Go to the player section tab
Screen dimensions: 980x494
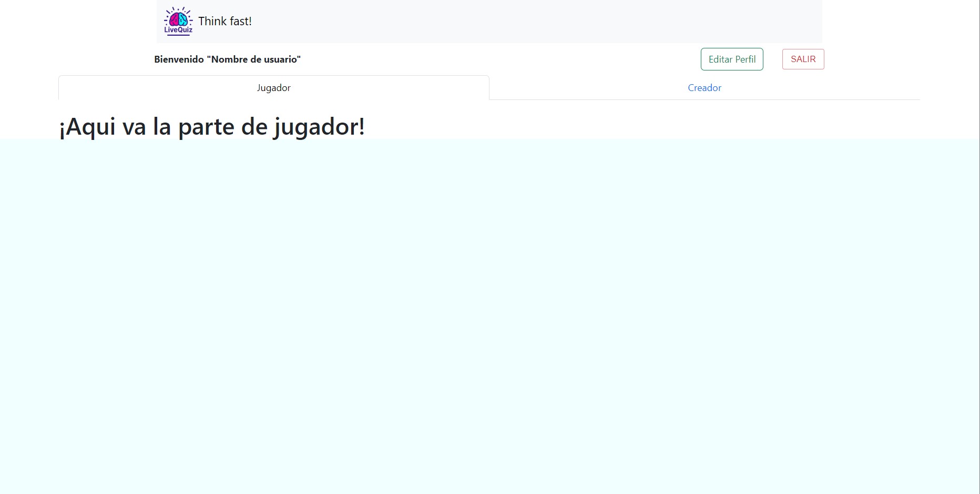[x=273, y=88]
